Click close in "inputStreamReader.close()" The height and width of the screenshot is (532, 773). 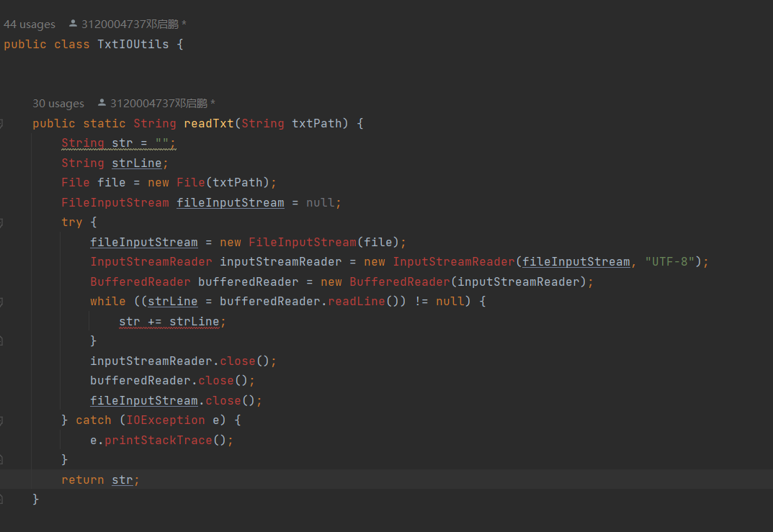click(x=238, y=361)
